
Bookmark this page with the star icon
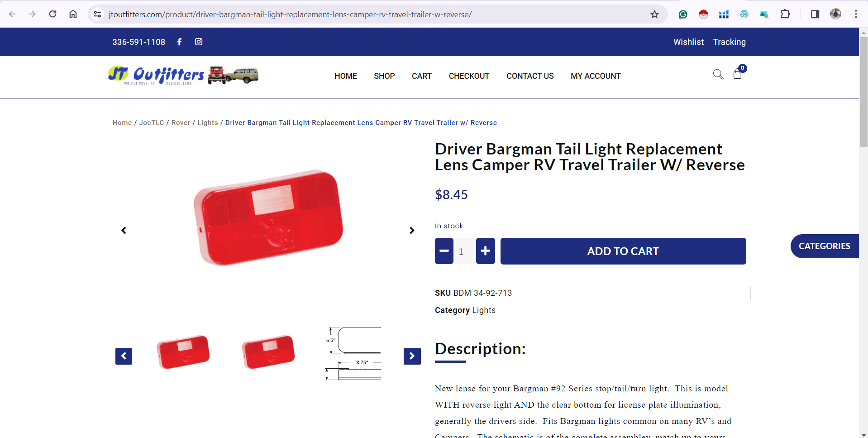pos(654,14)
